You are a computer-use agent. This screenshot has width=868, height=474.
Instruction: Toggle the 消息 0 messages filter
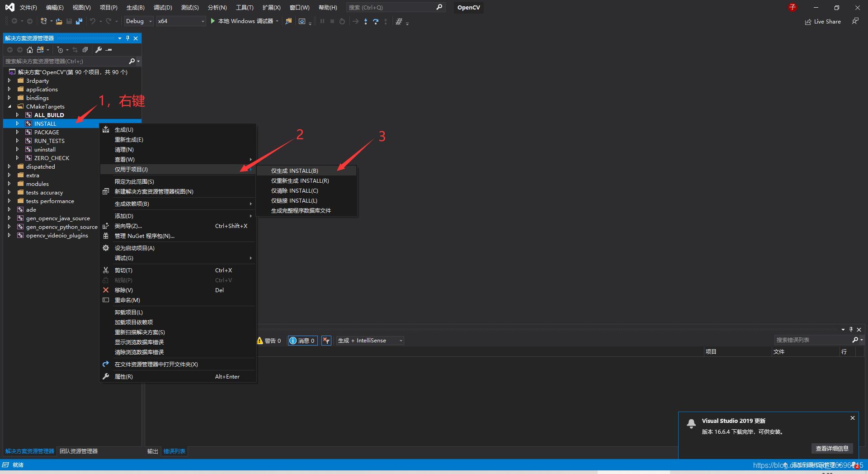tap(303, 341)
